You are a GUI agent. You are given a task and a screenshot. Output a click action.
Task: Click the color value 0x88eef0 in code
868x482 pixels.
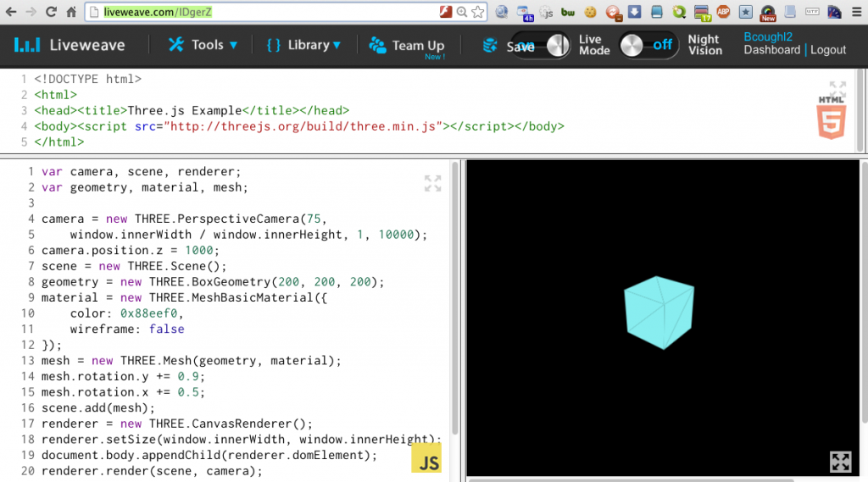click(149, 313)
